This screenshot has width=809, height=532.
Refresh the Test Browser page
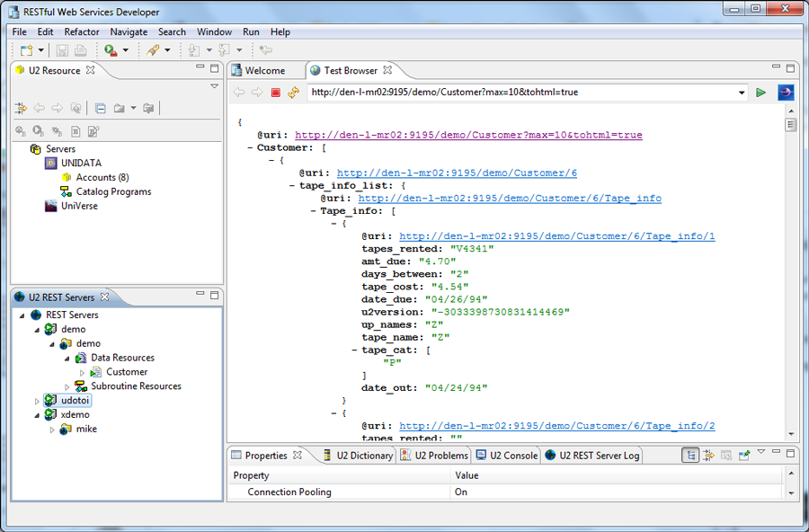pyautogui.click(x=294, y=93)
